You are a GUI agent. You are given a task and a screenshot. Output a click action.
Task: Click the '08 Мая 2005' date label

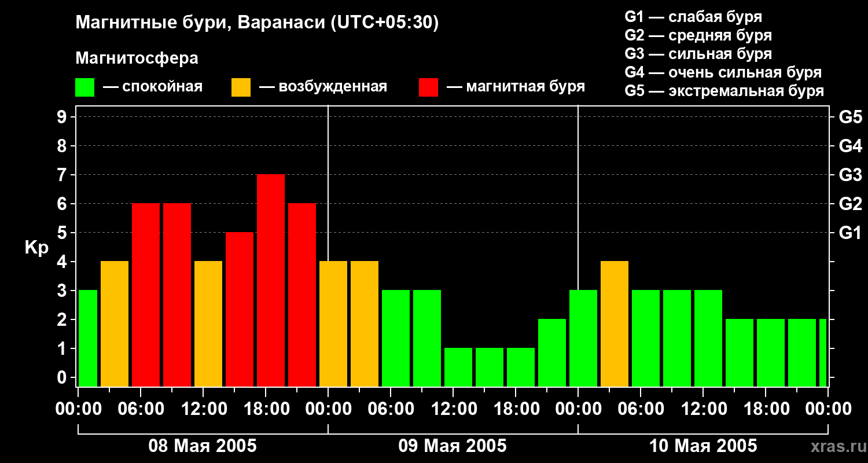point(203,446)
